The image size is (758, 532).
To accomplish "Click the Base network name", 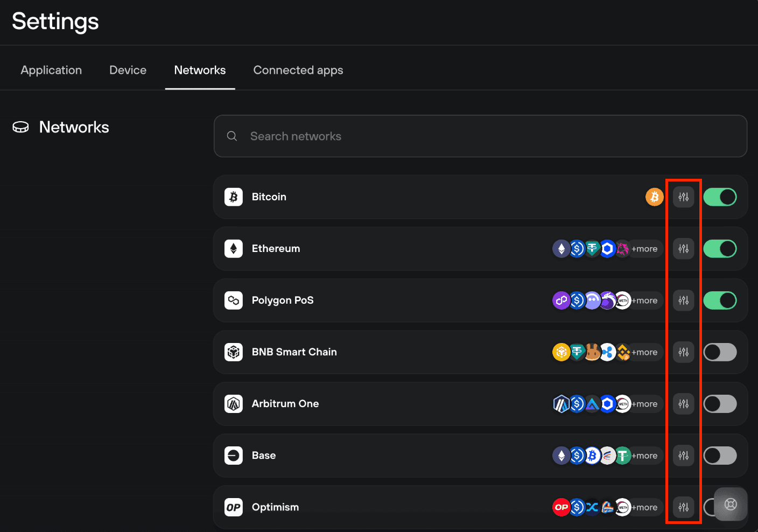I will coord(264,456).
